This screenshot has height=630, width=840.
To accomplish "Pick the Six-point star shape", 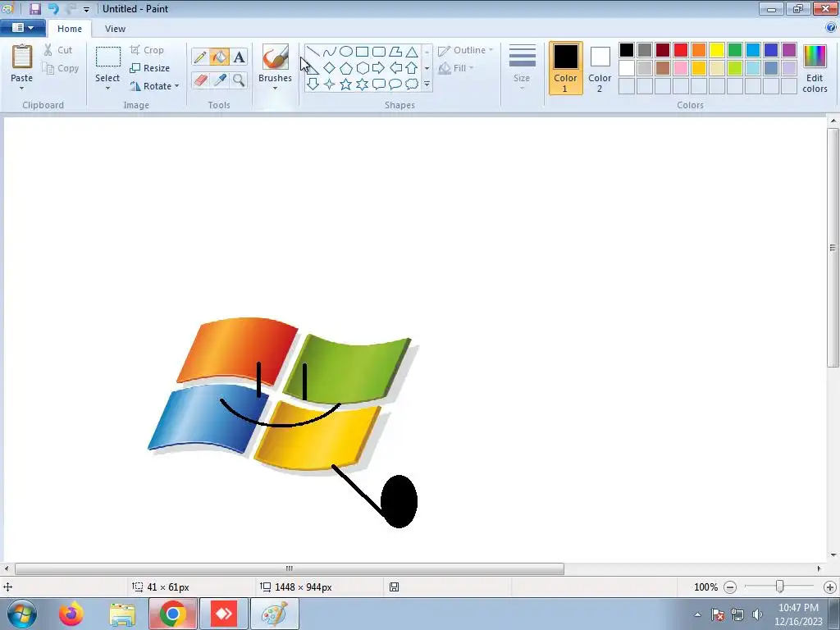I will [362, 84].
